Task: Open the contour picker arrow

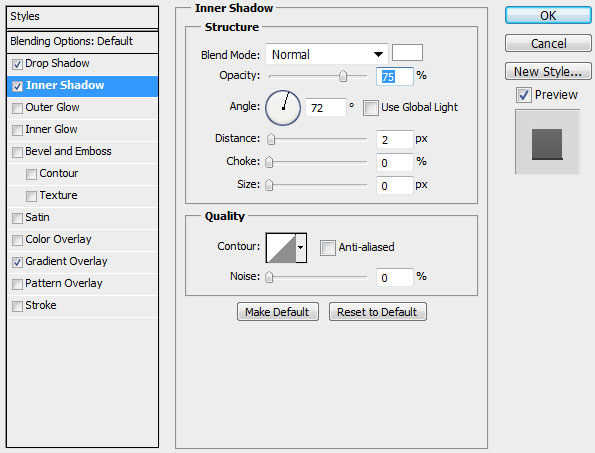Action: (301, 248)
